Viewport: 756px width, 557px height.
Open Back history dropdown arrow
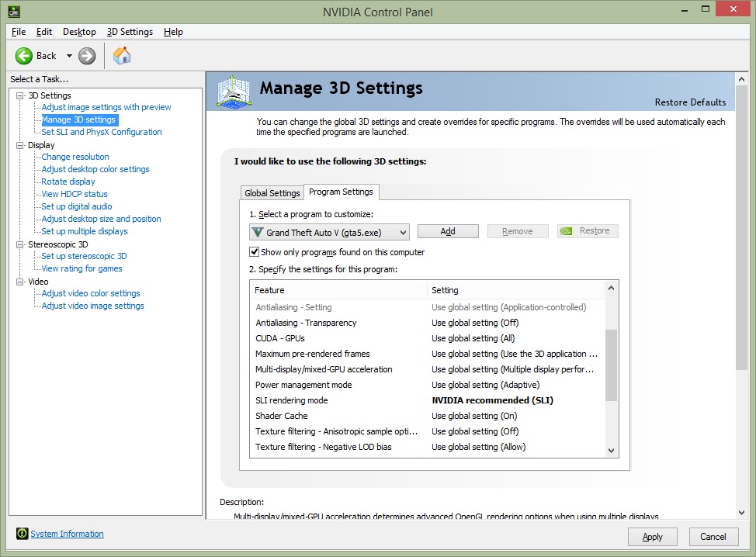[69, 56]
